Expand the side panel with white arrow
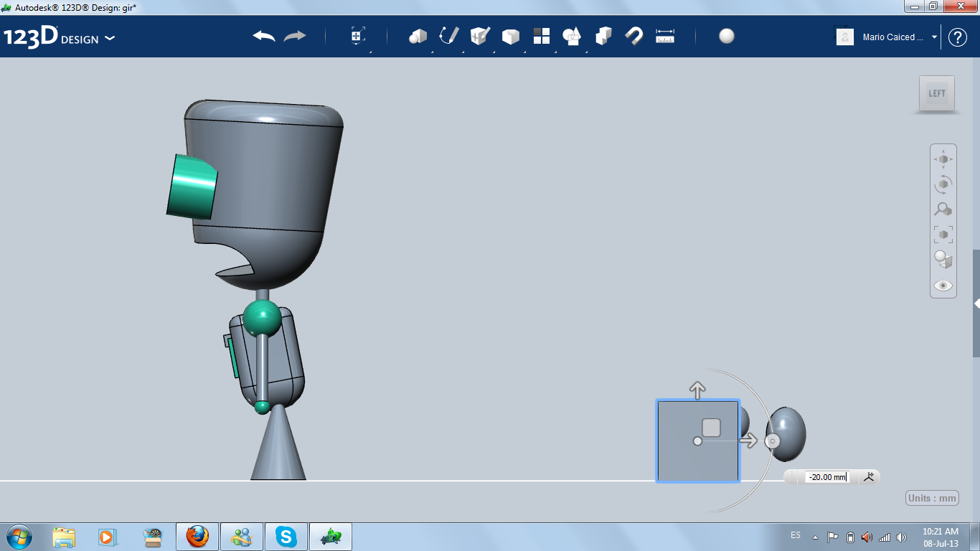The width and height of the screenshot is (980, 551). click(x=976, y=304)
